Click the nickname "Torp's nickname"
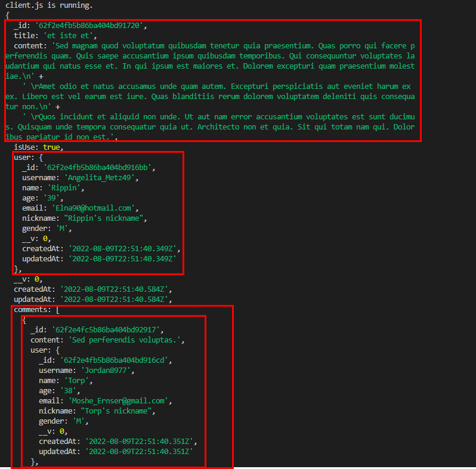Screen dimensions: 476x469 coord(116,411)
